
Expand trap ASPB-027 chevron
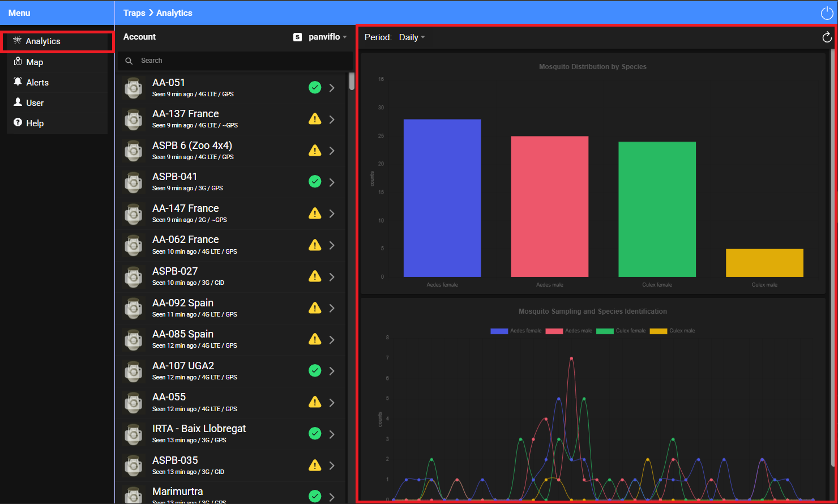(x=332, y=277)
